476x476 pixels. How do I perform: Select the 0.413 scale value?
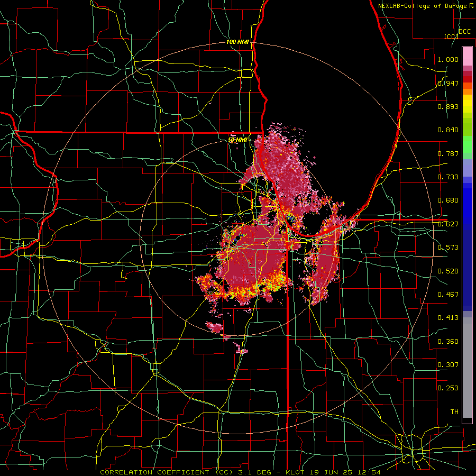coord(448,318)
